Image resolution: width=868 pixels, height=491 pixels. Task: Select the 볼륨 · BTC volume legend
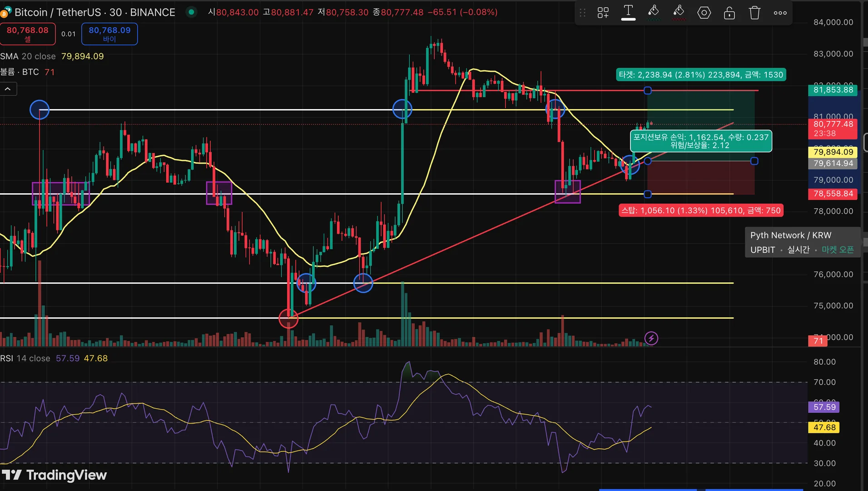coord(27,72)
